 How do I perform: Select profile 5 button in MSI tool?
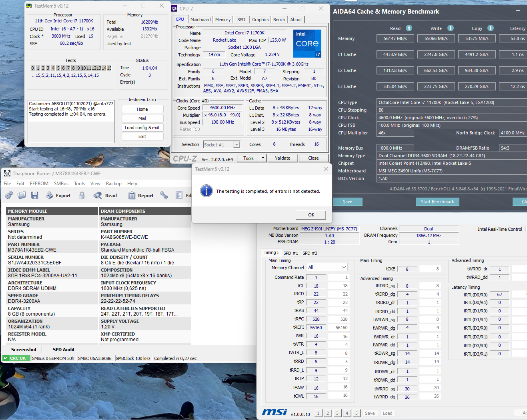pos(357,413)
